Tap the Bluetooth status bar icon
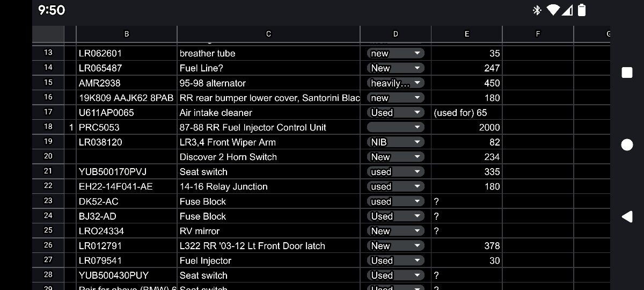Viewport: 644px width, 290px height. point(536,10)
